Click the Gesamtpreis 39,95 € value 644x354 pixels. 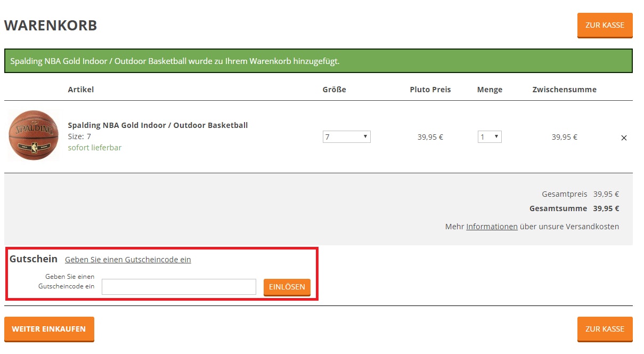pos(606,195)
